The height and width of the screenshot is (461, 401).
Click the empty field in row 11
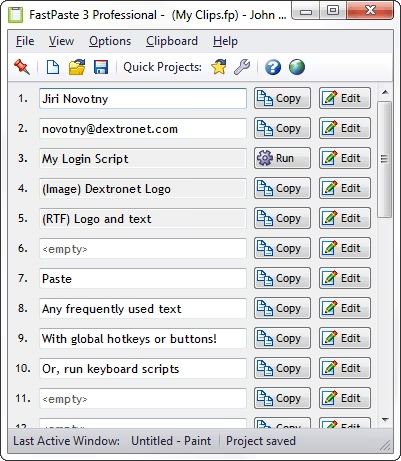143,398
